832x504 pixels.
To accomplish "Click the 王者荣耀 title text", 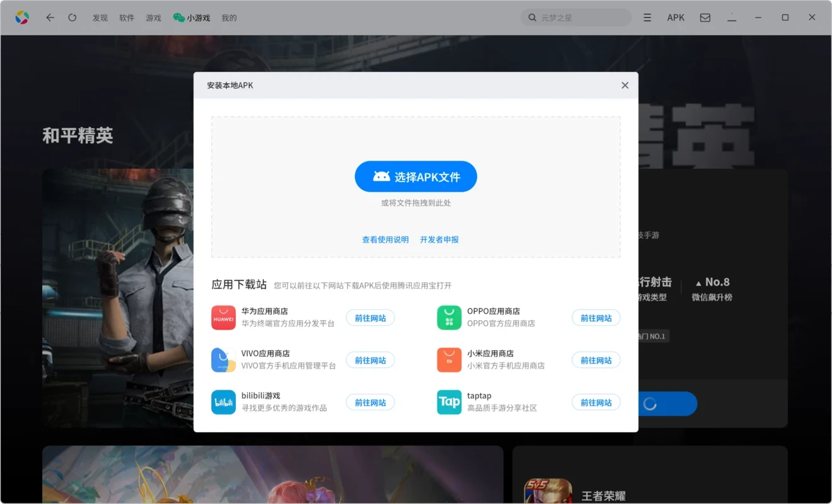I will [x=604, y=496].
